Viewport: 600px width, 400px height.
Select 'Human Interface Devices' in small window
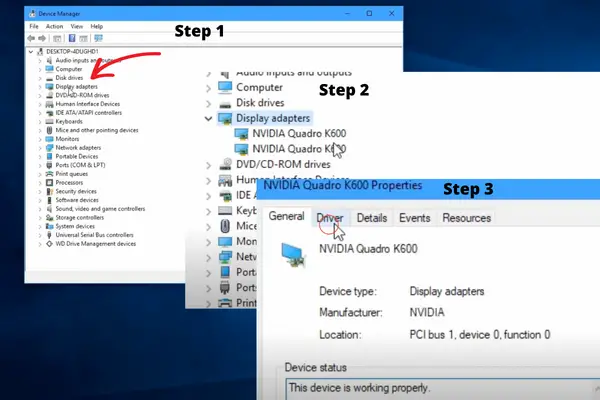click(88, 104)
